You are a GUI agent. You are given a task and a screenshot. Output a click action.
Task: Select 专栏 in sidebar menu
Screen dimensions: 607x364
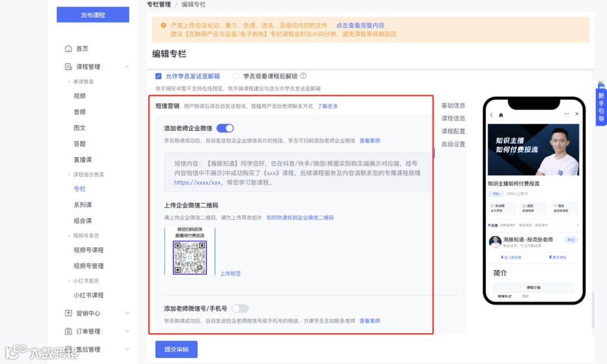click(80, 189)
